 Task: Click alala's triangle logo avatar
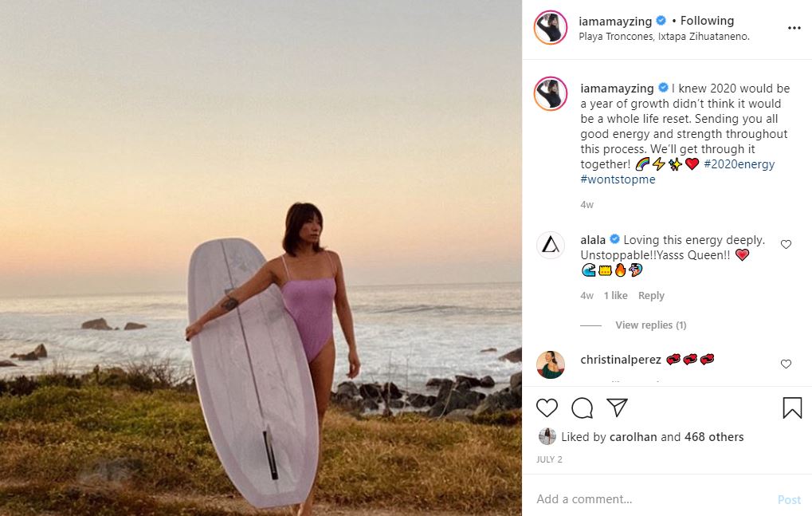point(551,246)
